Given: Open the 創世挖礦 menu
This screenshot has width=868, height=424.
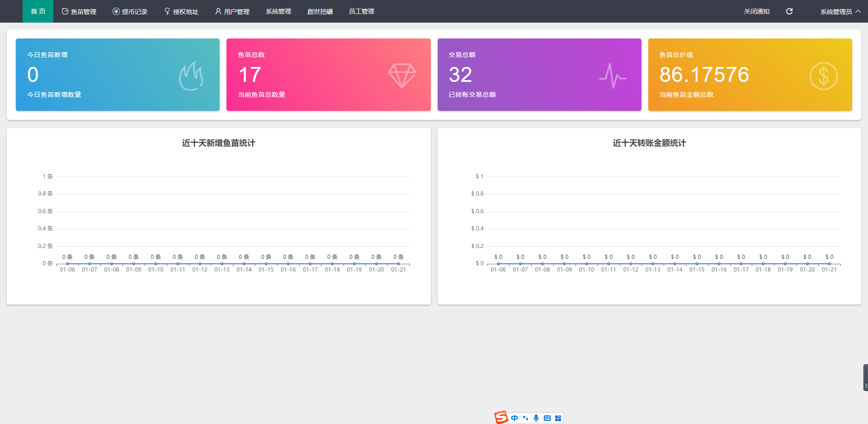Looking at the screenshot, I should 320,11.
